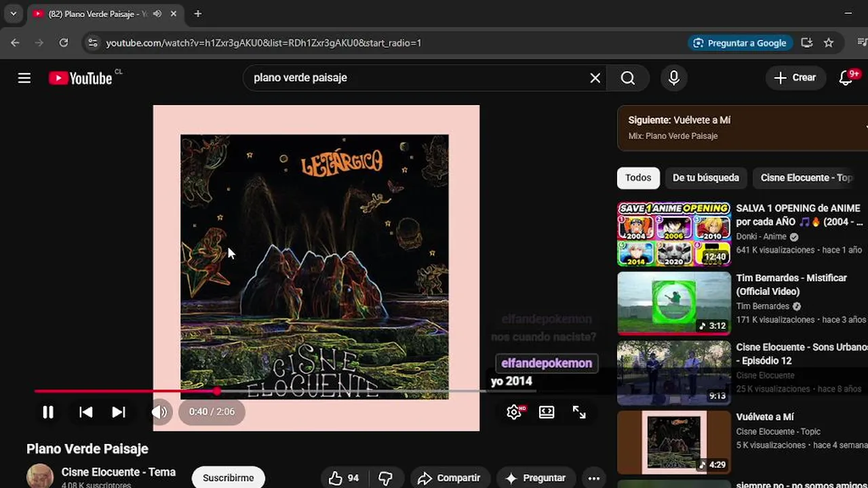Open player settings gear
The height and width of the screenshot is (488, 868).
click(514, 412)
